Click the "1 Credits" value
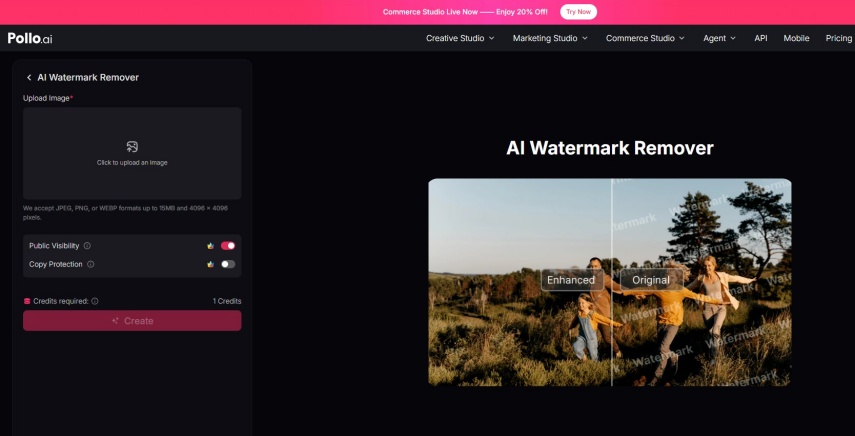This screenshot has width=855, height=436. point(227,301)
